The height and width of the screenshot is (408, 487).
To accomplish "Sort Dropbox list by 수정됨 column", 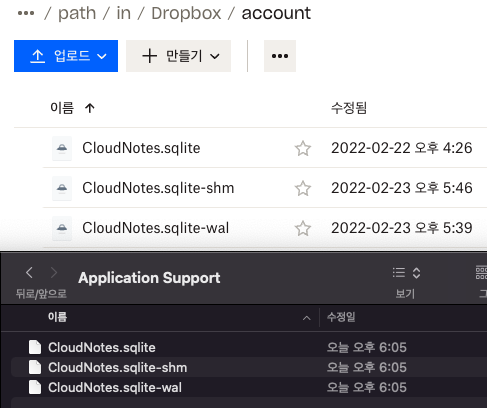I will [x=349, y=108].
